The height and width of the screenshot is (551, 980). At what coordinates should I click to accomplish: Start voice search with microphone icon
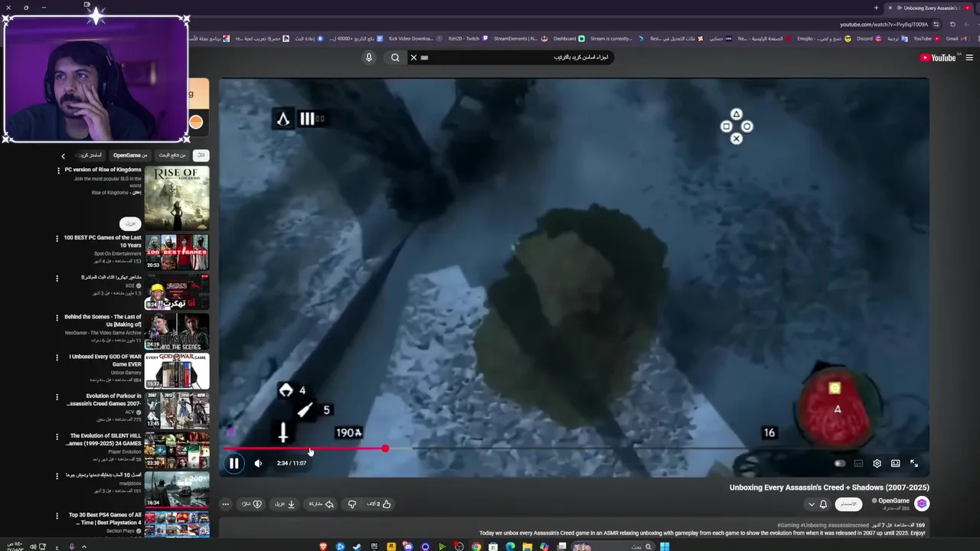pyautogui.click(x=368, y=57)
